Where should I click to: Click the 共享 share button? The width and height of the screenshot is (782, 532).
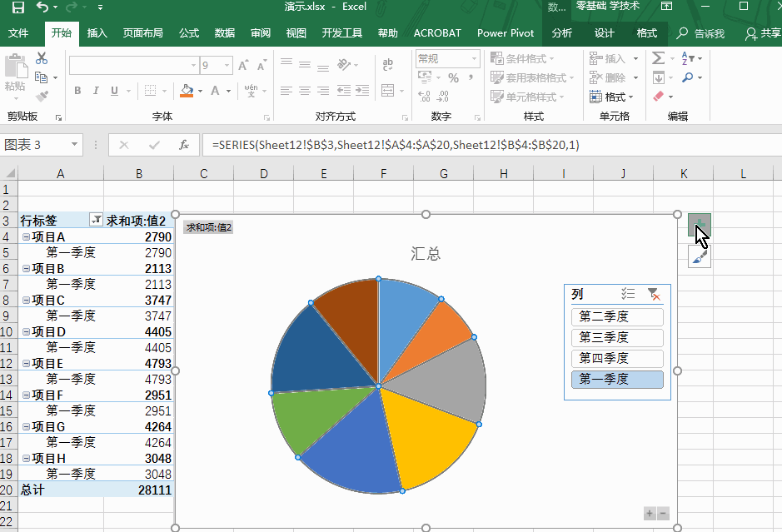click(x=763, y=33)
